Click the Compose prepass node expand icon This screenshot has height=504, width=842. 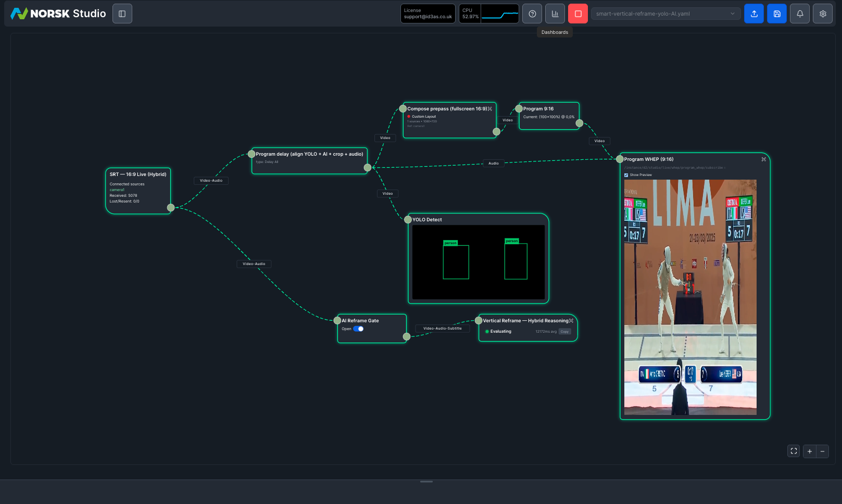489,109
